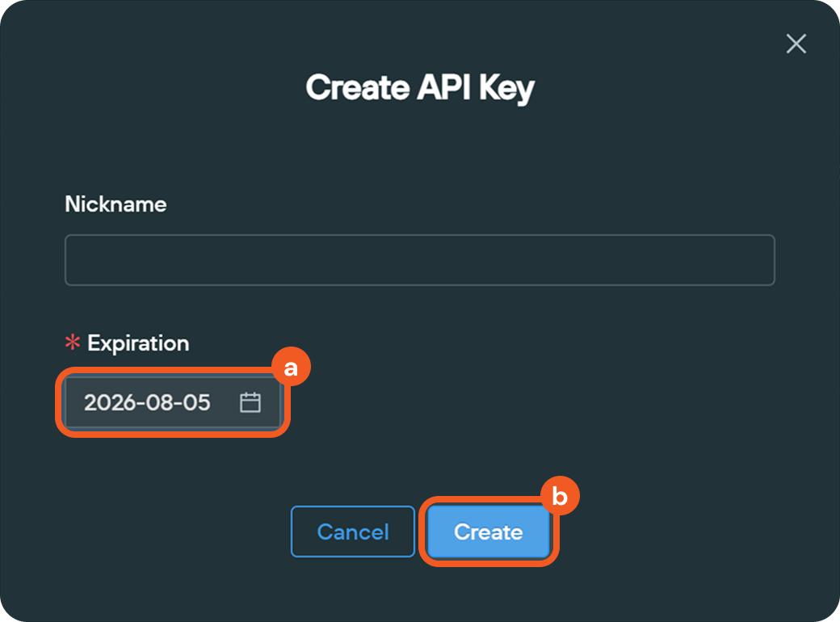The image size is (840, 622).
Task: Close the Create API Key dialog
Action: point(796,44)
